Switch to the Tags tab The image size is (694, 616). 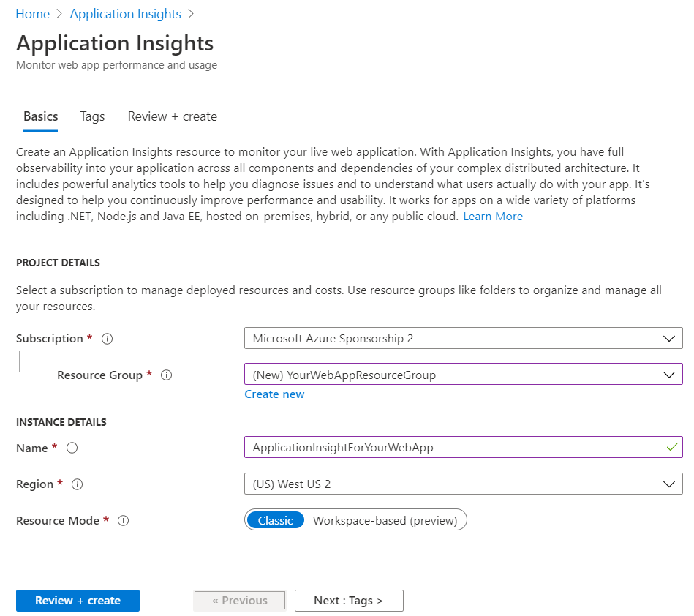(92, 116)
